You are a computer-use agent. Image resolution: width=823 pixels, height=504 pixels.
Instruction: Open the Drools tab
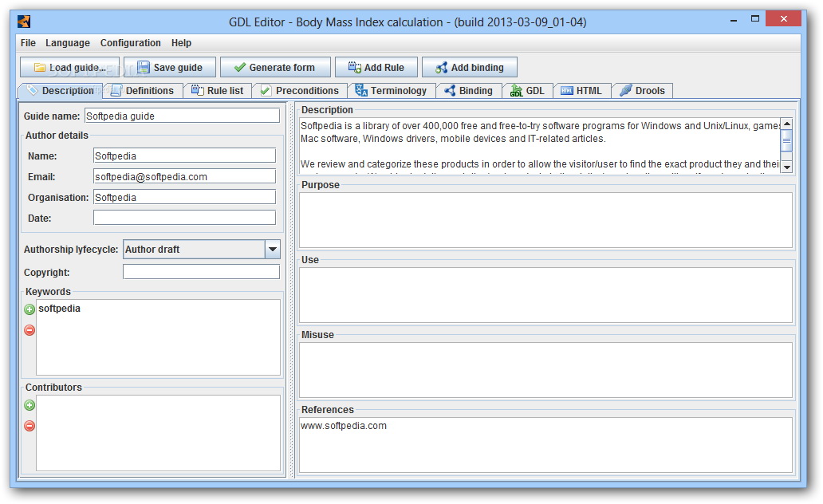(x=643, y=90)
